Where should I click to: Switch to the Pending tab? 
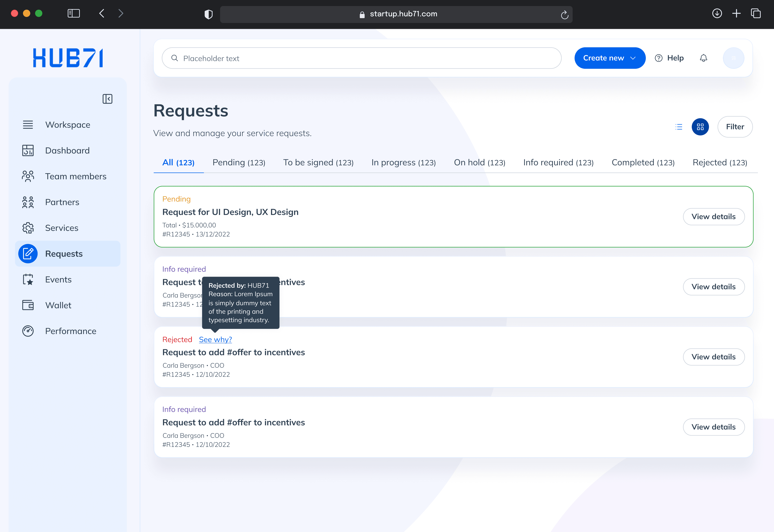coord(239,163)
